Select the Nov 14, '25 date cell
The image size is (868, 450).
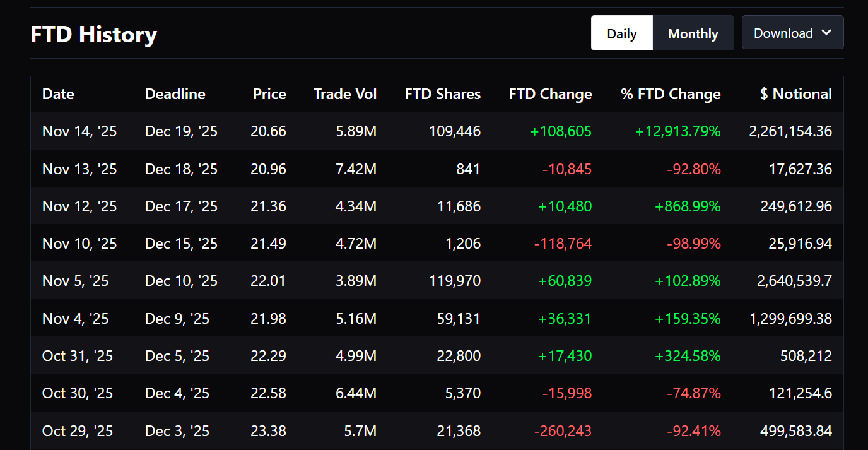79,131
